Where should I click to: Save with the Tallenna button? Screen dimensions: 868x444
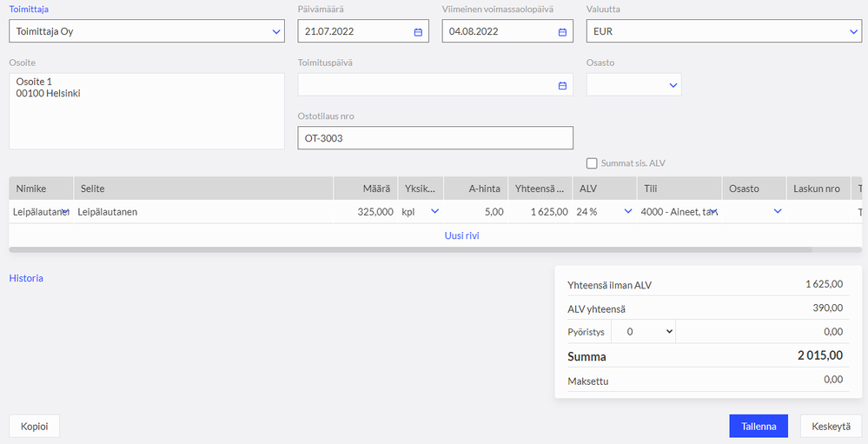click(x=759, y=426)
